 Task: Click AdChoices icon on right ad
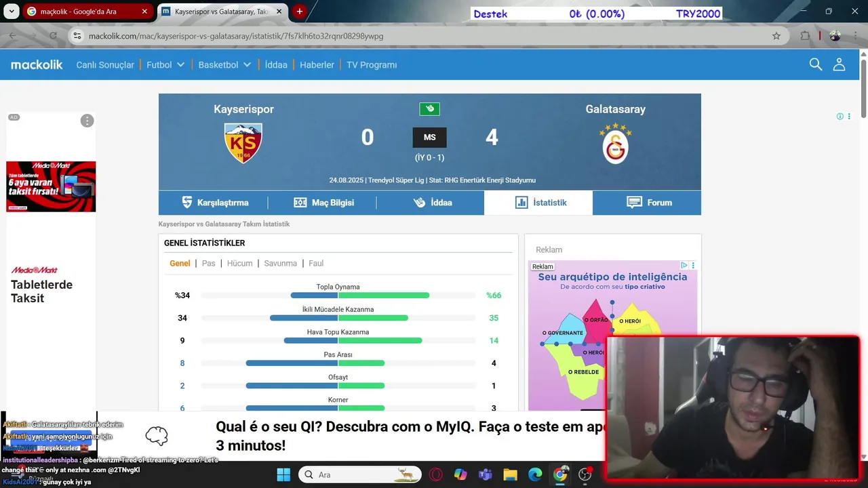[x=684, y=266]
